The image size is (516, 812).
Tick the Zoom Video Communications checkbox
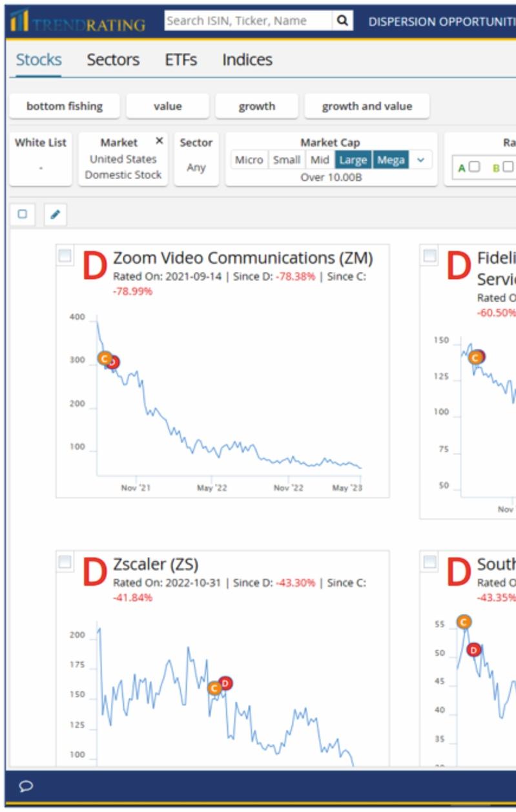tap(65, 256)
